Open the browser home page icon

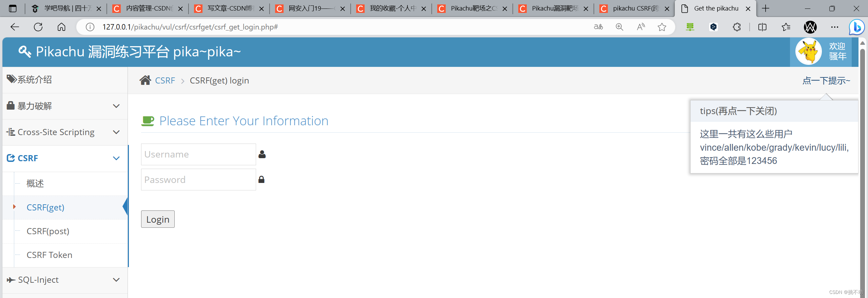(x=61, y=27)
